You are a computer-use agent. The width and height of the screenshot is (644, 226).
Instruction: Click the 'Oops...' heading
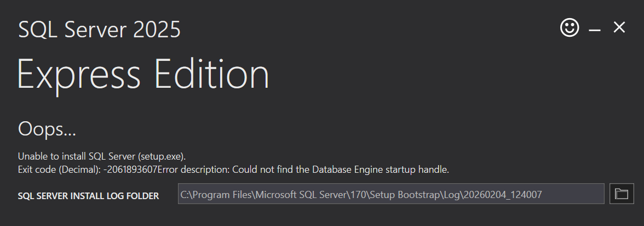47,129
